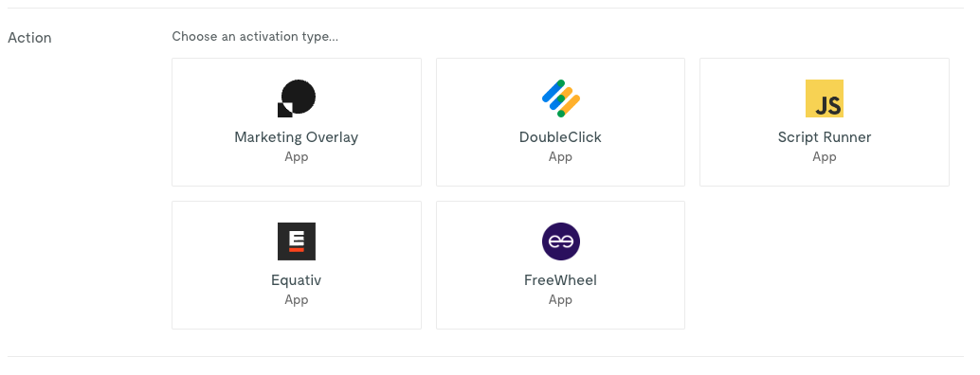This screenshot has width=980, height=375.
Task: Choose the DoubleClick title label
Action: point(561,137)
